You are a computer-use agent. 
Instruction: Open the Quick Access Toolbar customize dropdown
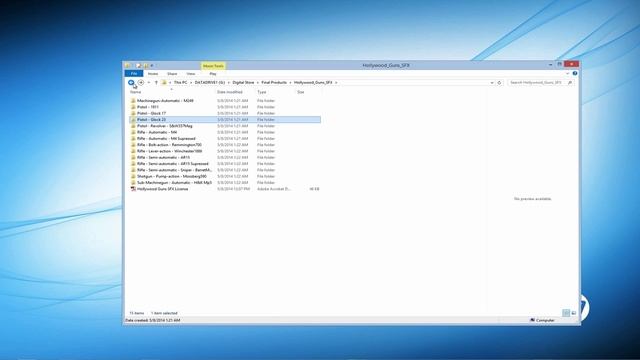[x=152, y=66]
